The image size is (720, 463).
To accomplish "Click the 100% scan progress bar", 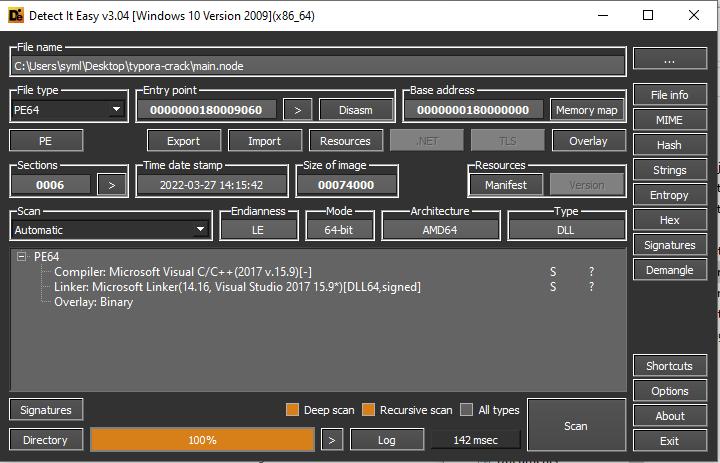I will (202, 440).
